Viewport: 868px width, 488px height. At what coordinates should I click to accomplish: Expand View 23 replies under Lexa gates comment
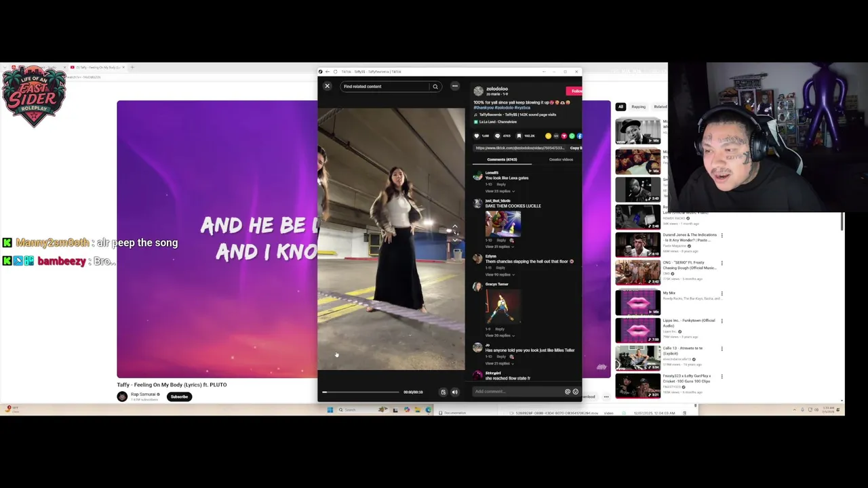coord(498,191)
